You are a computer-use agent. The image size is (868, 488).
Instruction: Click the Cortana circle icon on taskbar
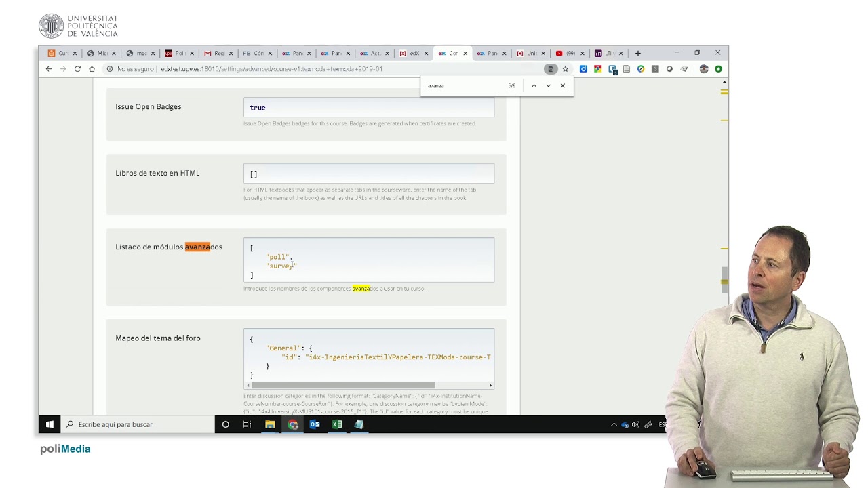(225, 424)
